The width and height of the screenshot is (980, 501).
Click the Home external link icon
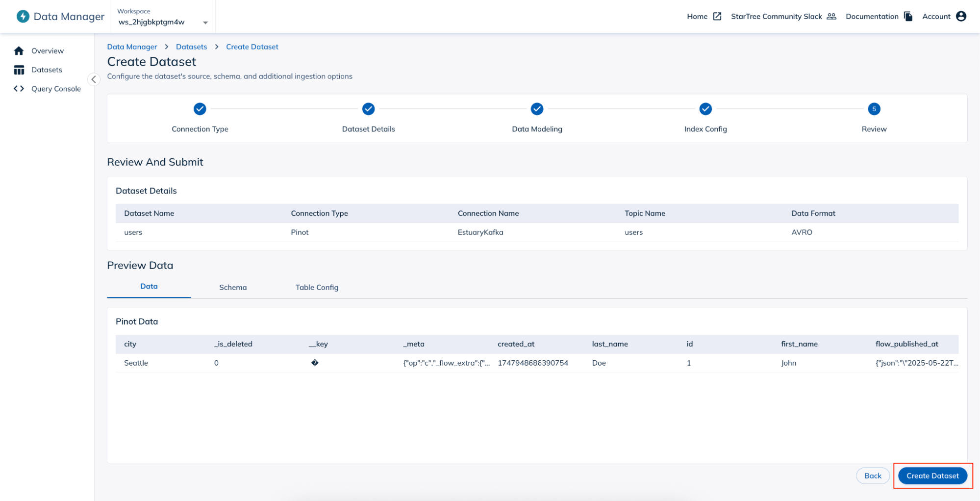717,16
